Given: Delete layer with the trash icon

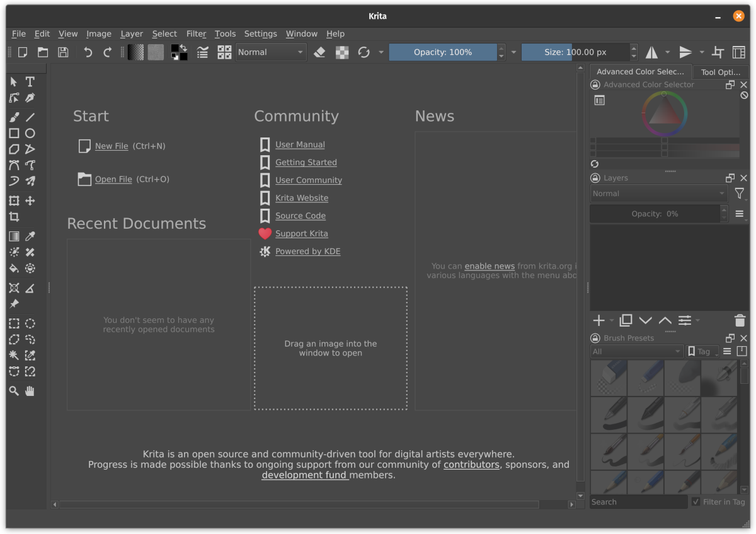Looking at the screenshot, I should (740, 321).
